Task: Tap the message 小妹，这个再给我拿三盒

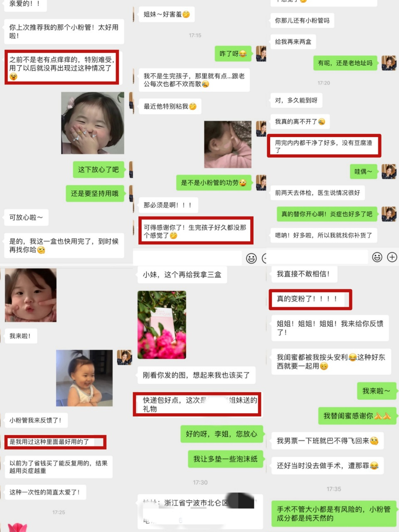Action: 182,275
